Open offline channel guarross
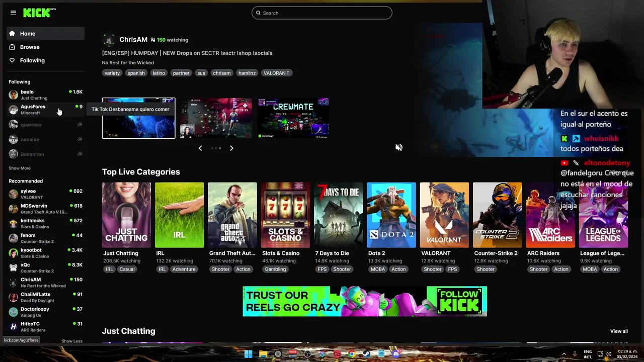The width and height of the screenshot is (644, 362). click(45, 125)
